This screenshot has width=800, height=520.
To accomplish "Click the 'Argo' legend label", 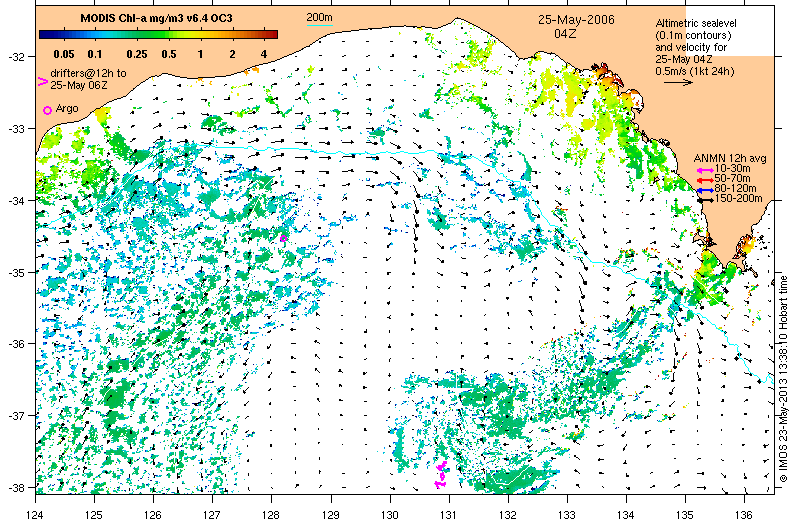I will pyautogui.click(x=67, y=108).
